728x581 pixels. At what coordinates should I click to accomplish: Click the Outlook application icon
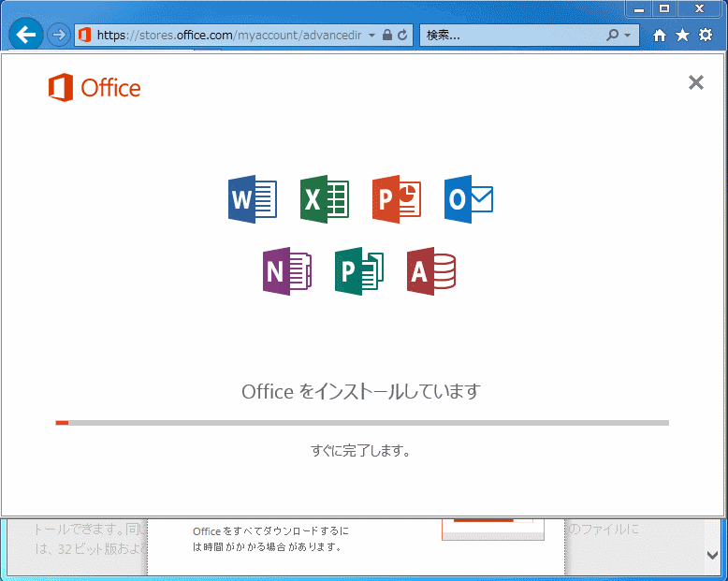click(469, 199)
